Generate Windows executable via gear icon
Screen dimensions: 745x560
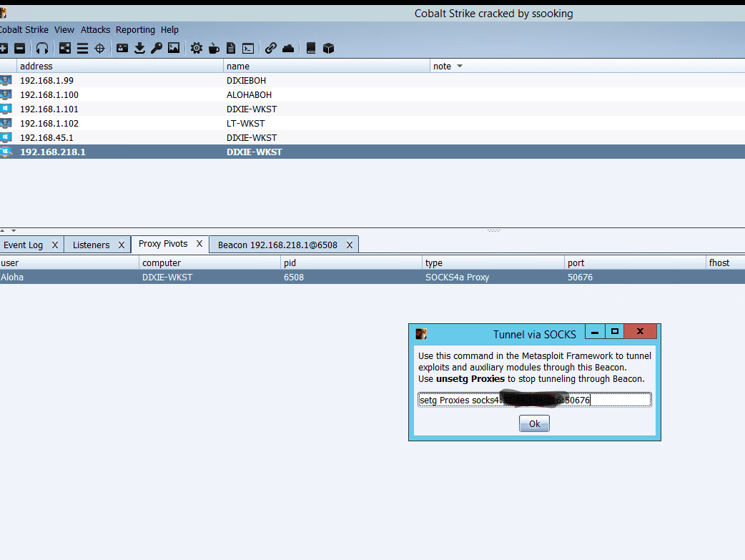tap(196, 48)
